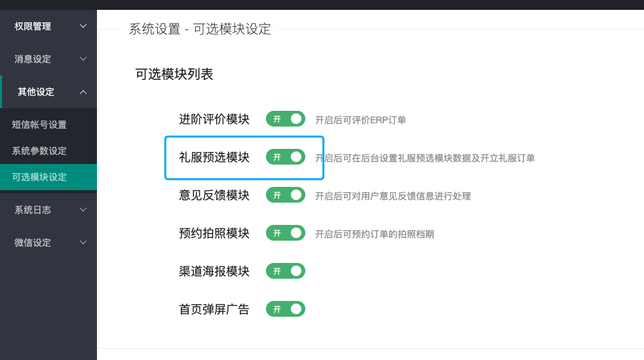
Task: Collapse the 其他设定 chevron arrow
Action: (x=83, y=92)
